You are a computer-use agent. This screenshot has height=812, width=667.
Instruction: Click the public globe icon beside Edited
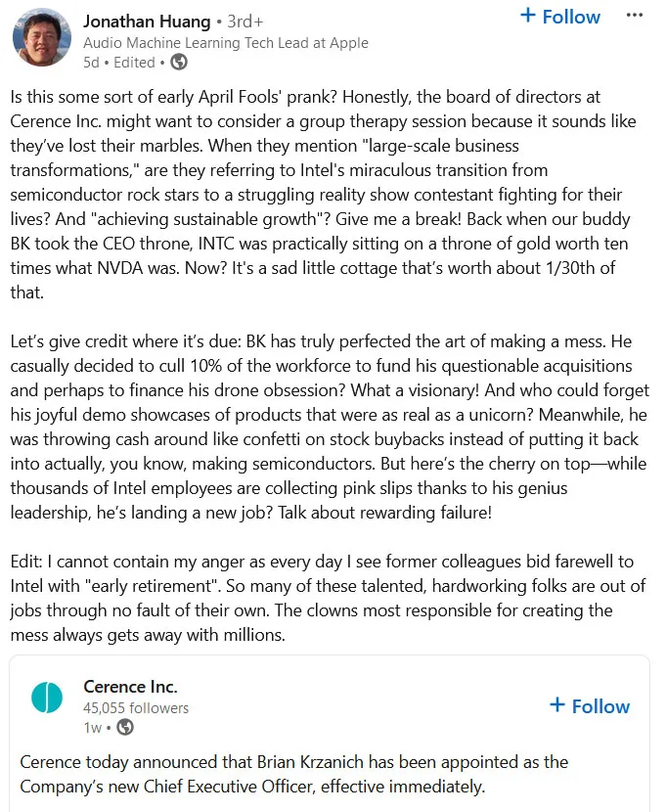(x=179, y=63)
